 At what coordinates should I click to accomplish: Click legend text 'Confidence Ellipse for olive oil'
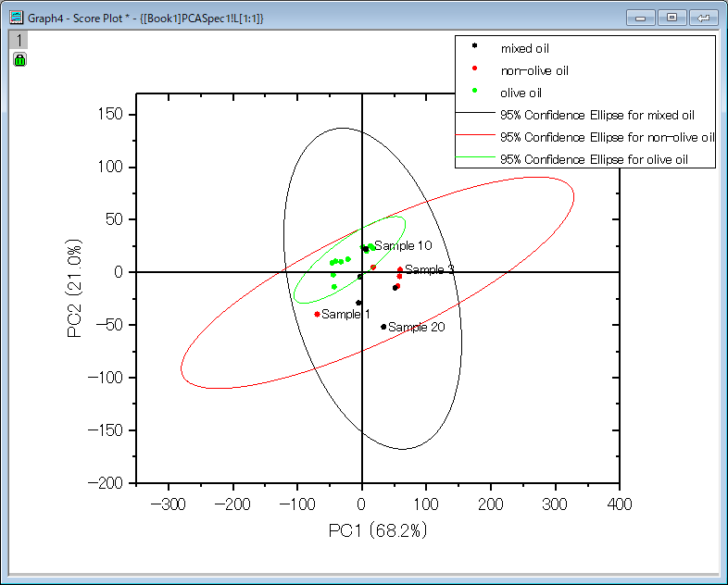click(606, 159)
